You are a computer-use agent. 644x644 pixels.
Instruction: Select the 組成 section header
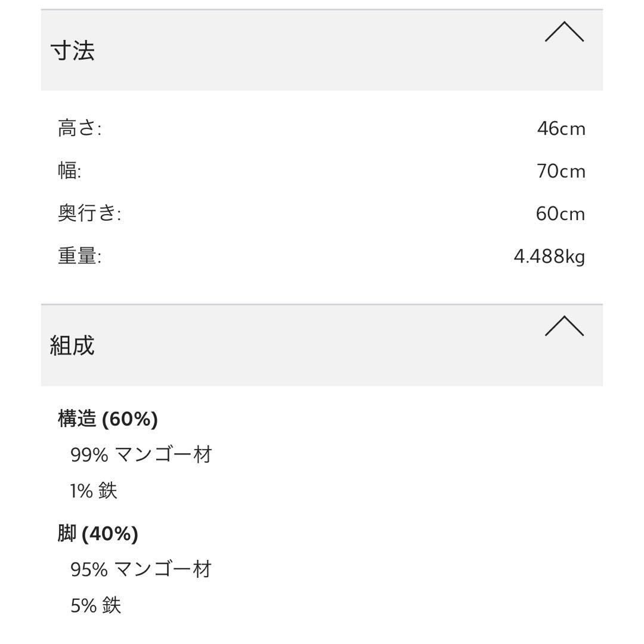[72, 346]
